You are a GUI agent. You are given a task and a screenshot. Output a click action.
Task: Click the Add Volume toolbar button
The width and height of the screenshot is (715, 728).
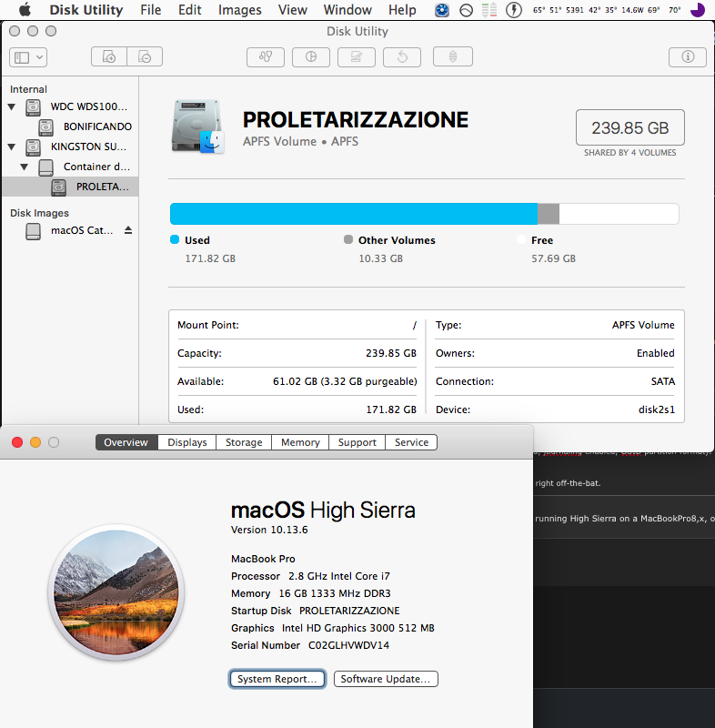pyautogui.click(x=109, y=56)
